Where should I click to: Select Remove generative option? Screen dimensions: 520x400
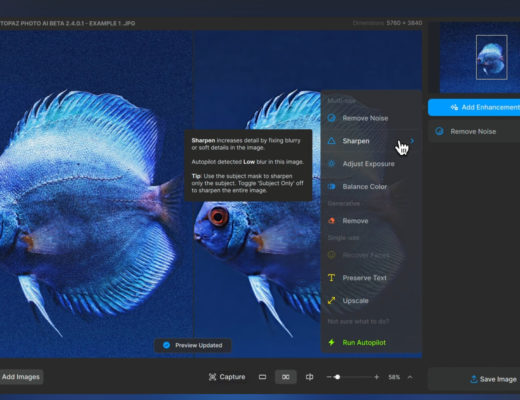pyautogui.click(x=371, y=221)
